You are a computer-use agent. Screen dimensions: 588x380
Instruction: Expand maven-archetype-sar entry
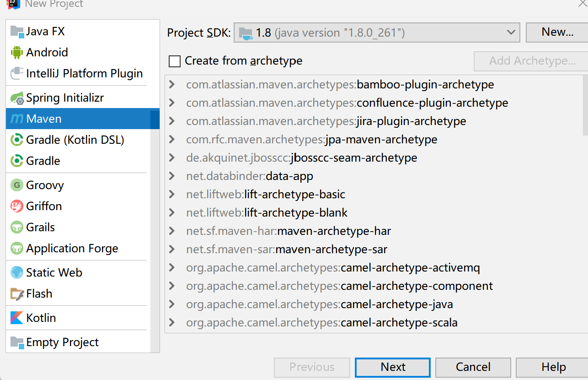tap(172, 250)
